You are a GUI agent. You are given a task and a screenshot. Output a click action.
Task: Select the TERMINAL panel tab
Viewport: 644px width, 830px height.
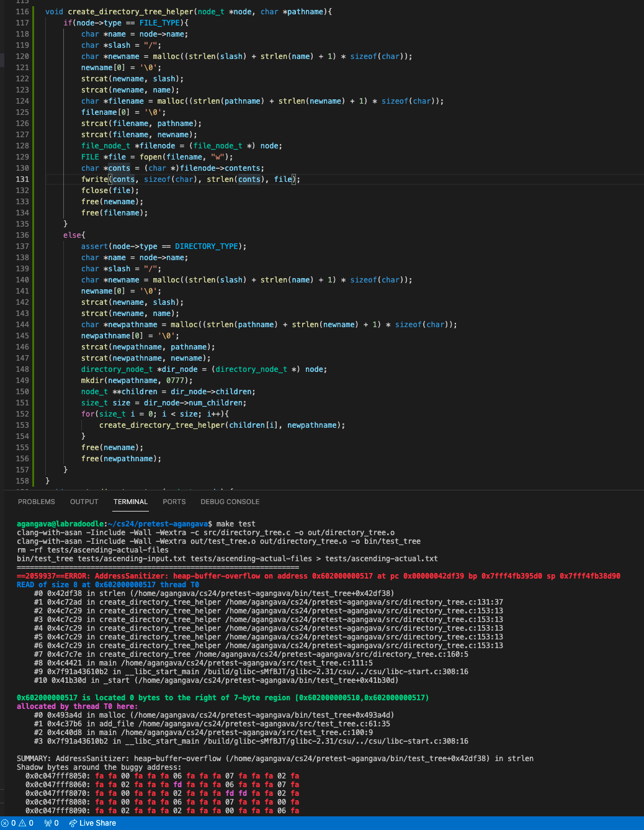pos(130,502)
